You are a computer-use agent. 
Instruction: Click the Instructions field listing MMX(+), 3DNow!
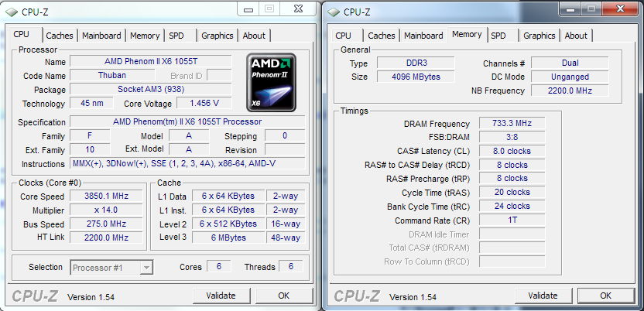point(187,164)
